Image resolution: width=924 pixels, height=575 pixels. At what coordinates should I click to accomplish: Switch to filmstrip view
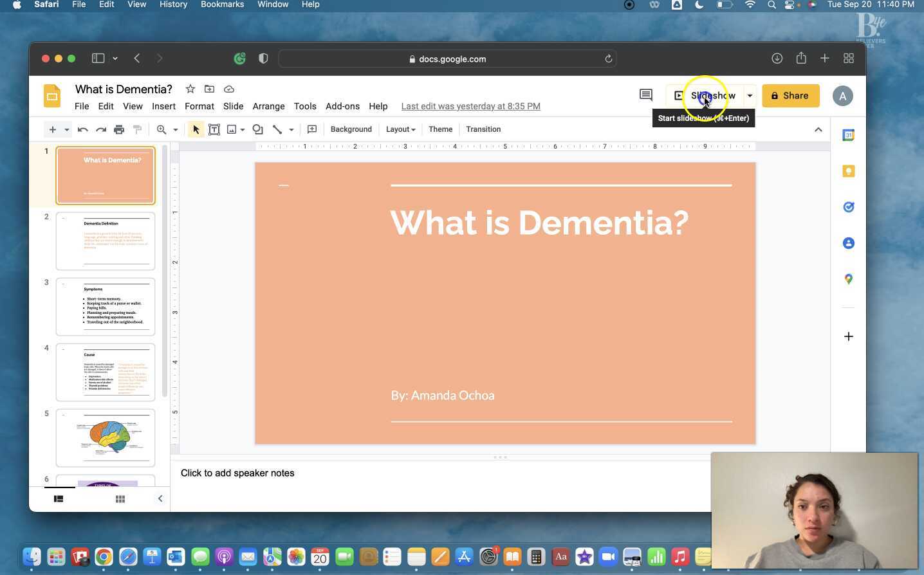click(x=59, y=499)
